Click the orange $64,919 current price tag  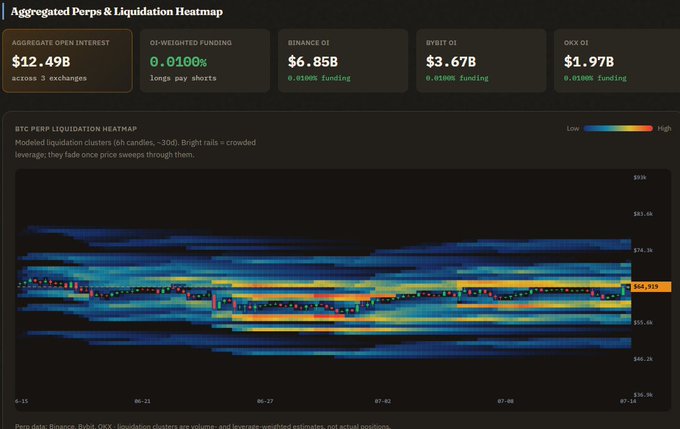click(651, 286)
